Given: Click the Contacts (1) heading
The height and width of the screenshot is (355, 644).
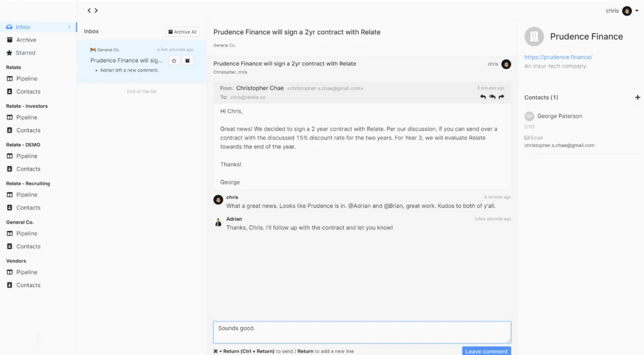Looking at the screenshot, I should (x=541, y=98).
